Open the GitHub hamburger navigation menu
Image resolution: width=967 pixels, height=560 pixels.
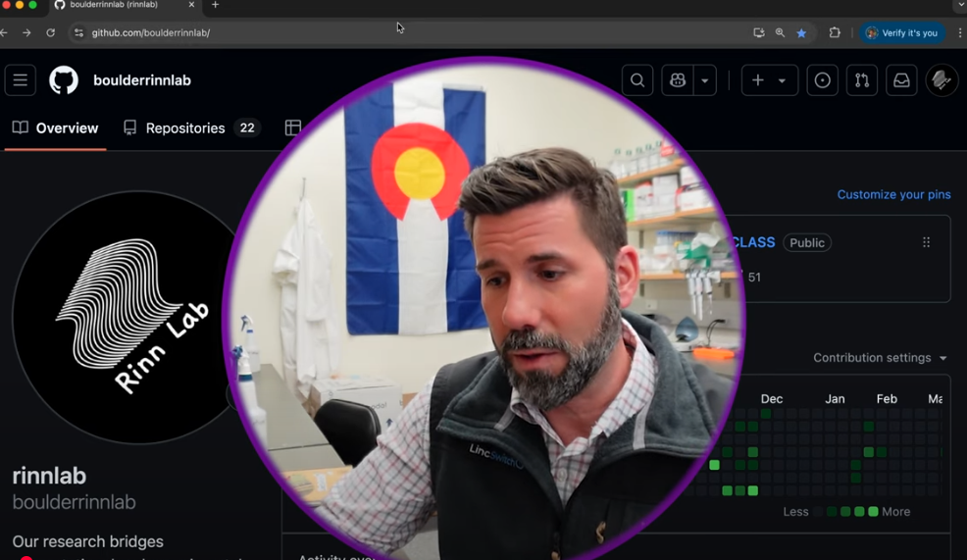(21, 80)
